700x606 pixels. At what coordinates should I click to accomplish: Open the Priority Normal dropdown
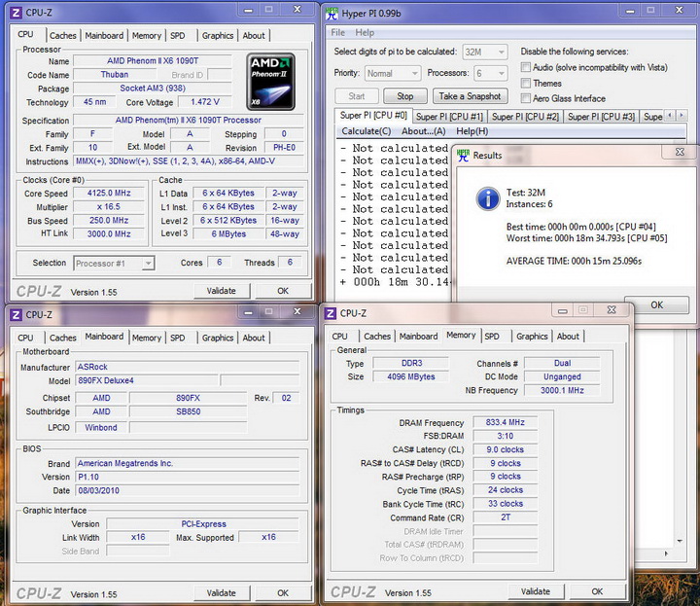point(393,73)
